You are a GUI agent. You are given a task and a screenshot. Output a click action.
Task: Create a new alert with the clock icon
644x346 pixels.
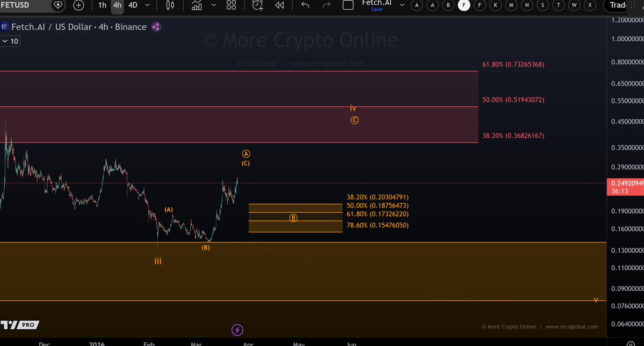pos(257,5)
